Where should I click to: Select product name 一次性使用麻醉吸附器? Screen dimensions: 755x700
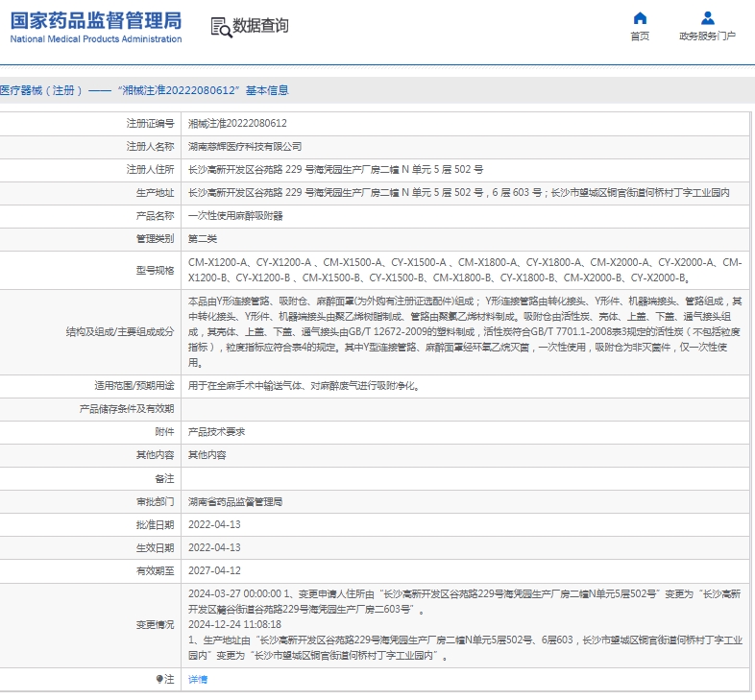click(235, 216)
